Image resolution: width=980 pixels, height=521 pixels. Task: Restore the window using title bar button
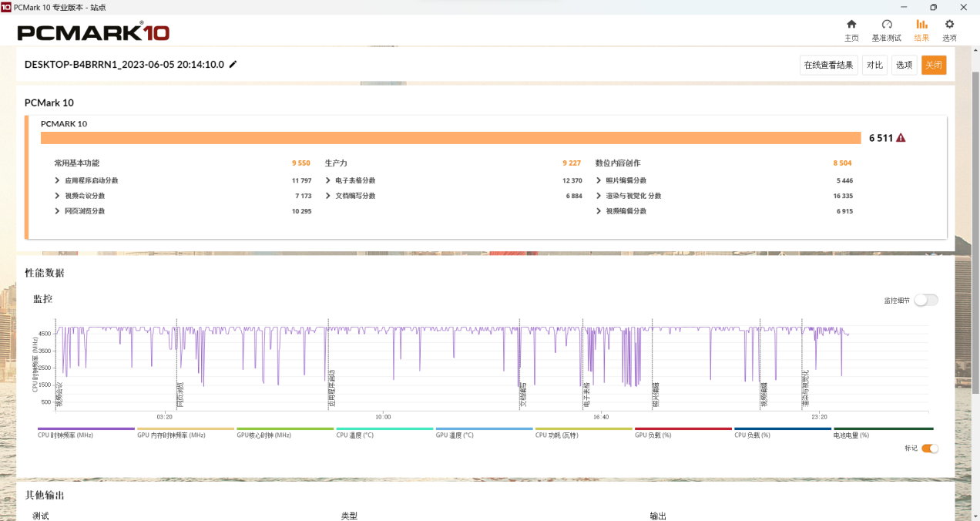(x=933, y=7)
